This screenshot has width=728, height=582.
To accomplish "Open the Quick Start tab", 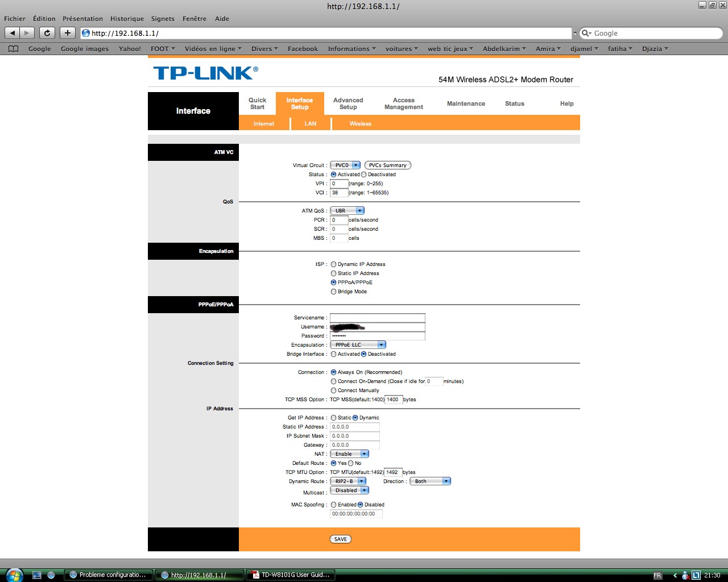I will (x=257, y=103).
